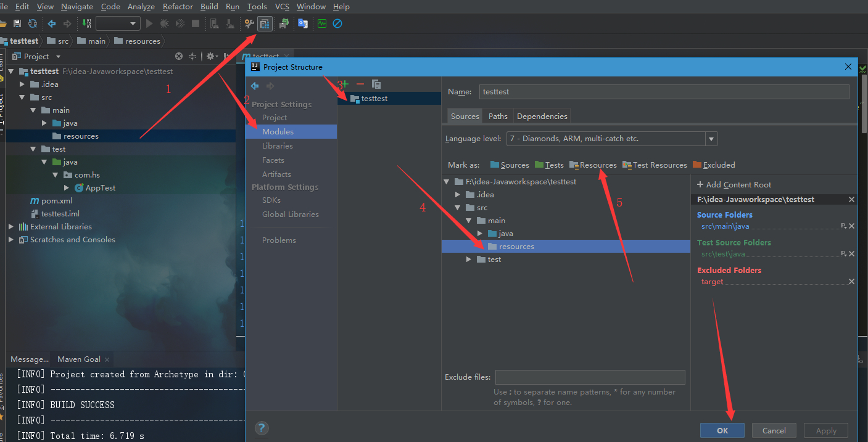
Task: Mark as Resources
Action: (x=593, y=165)
